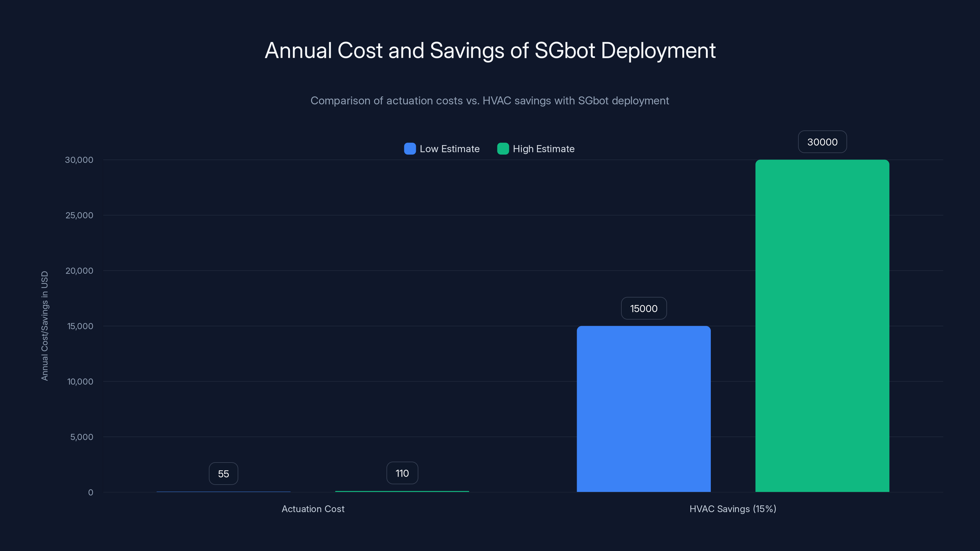The height and width of the screenshot is (551, 980).
Task: Toggle off the 55 data label
Action: (223, 474)
